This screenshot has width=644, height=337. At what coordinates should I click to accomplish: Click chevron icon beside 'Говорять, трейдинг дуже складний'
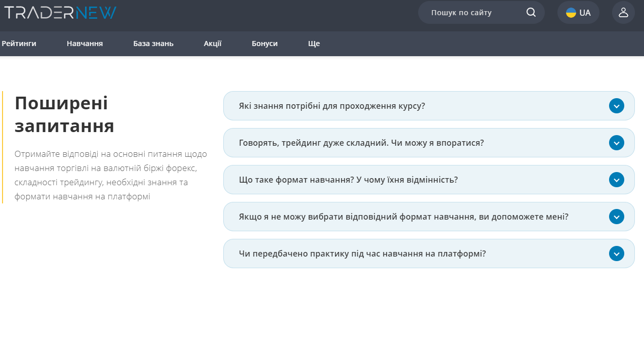tap(616, 143)
